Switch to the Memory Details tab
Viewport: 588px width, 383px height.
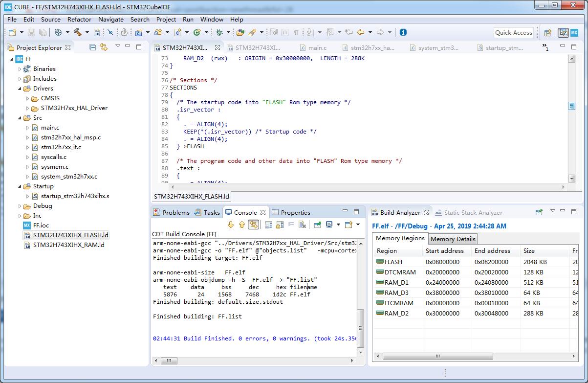click(453, 239)
